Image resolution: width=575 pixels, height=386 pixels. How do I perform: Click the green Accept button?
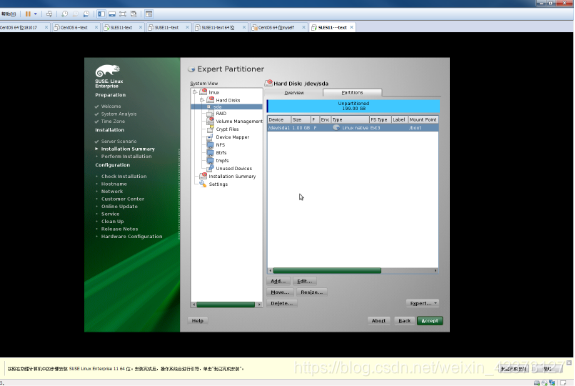[x=430, y=321]
